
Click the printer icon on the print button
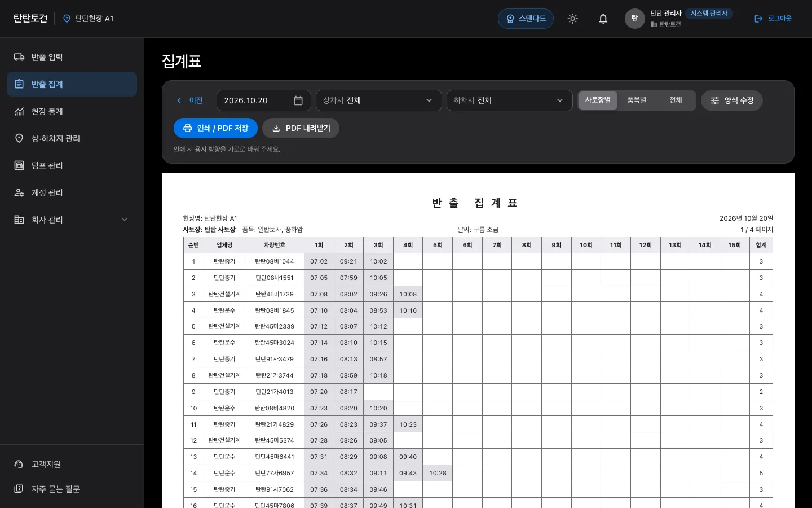pyautogui.click(x=188, y=128)
